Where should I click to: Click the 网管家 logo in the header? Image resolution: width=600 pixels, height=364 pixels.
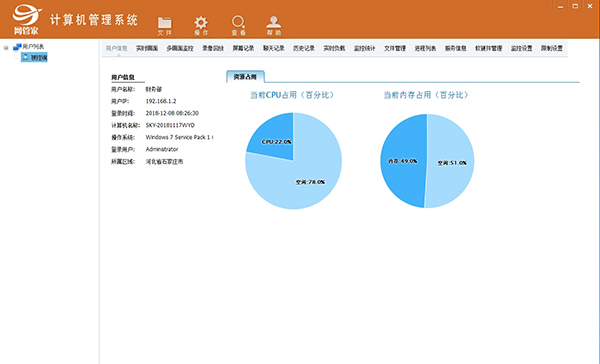coord(26,20)
